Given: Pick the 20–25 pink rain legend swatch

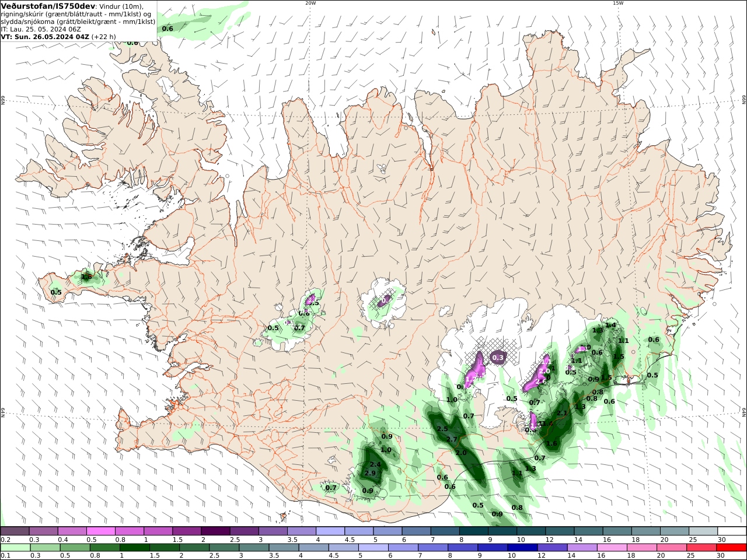Looking at the screenshot, I should coord(672,548).
